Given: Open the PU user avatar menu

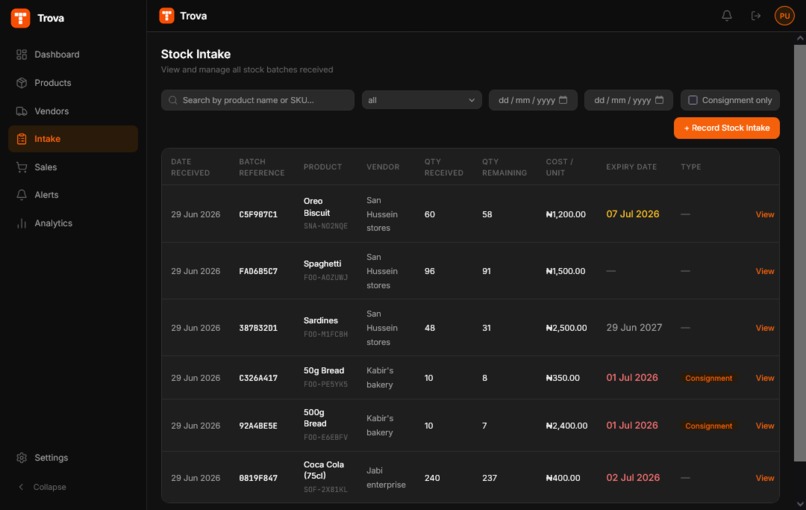Looking at the screenshot, I should (784, 16).
